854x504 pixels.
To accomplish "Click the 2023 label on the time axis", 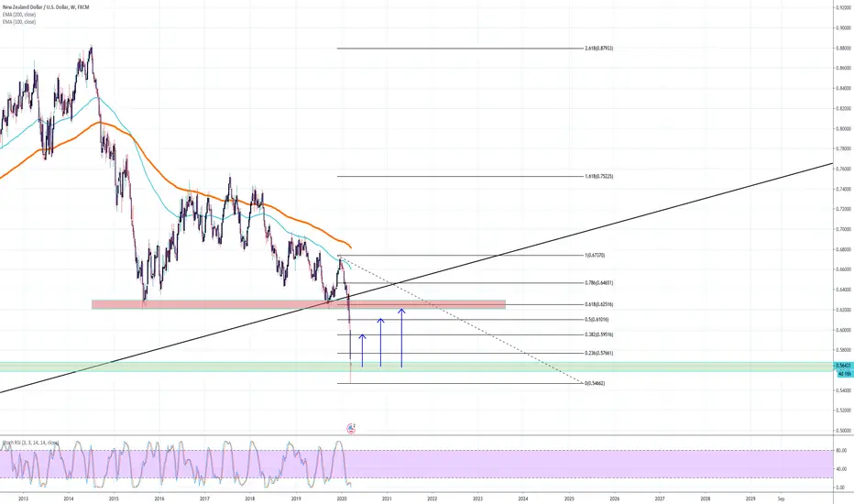I will coord(477,499).
